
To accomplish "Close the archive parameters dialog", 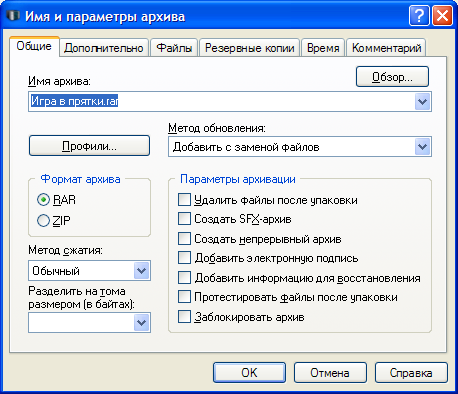I will 442,16.
